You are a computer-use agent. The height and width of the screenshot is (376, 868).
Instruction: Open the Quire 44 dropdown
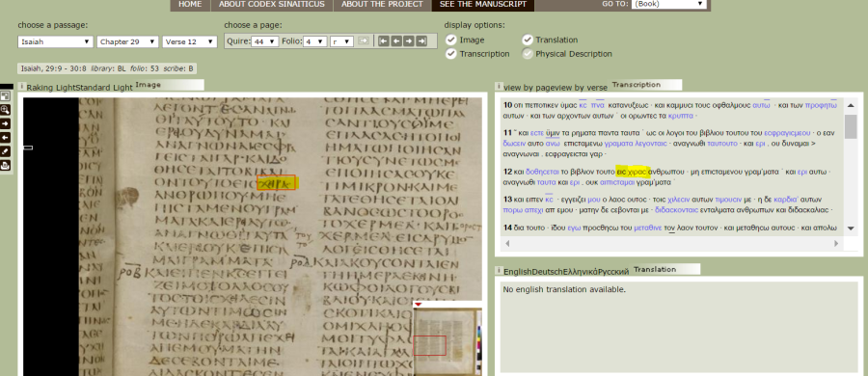pos(264,41)
